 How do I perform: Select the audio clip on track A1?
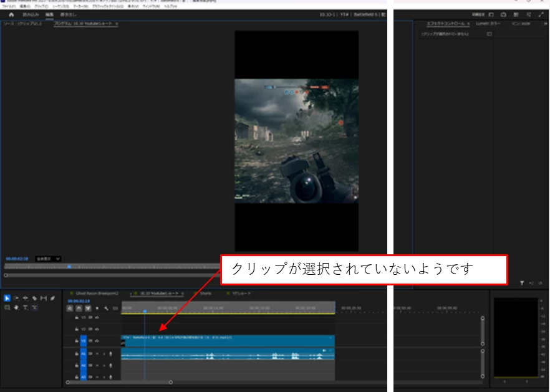(x=228, y=354)
